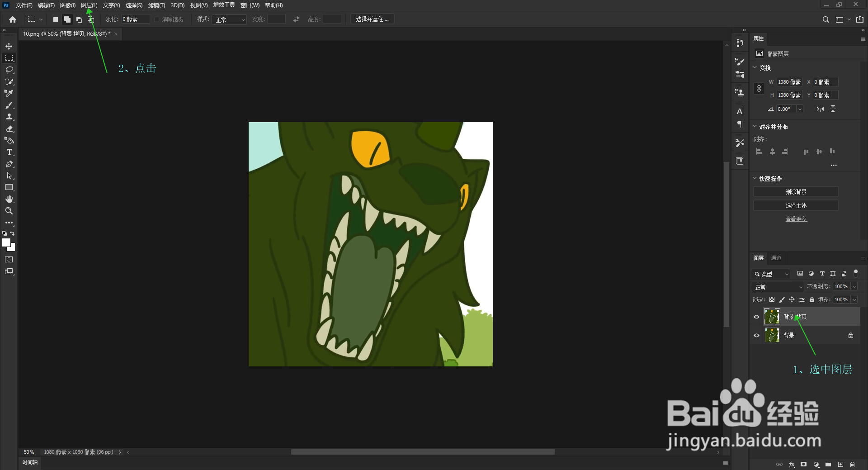
Task: Click the Flip Vertical icon in Transform
Action: (x=833, y=109)
